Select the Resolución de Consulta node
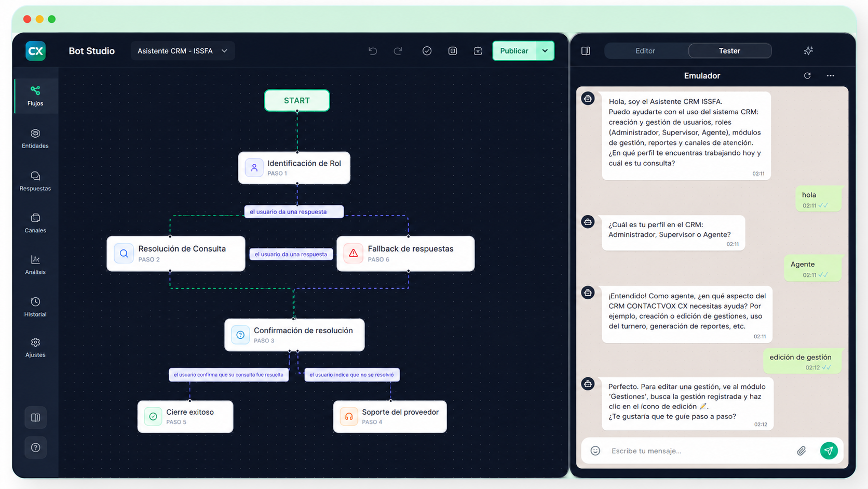The height and width of the screenshot is (489, 868). coord(176,254)
